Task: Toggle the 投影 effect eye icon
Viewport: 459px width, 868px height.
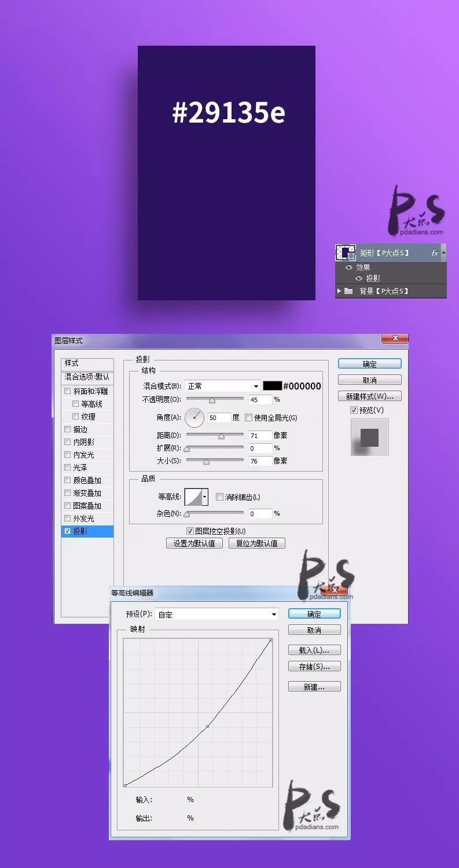Action: click(359, 278)
